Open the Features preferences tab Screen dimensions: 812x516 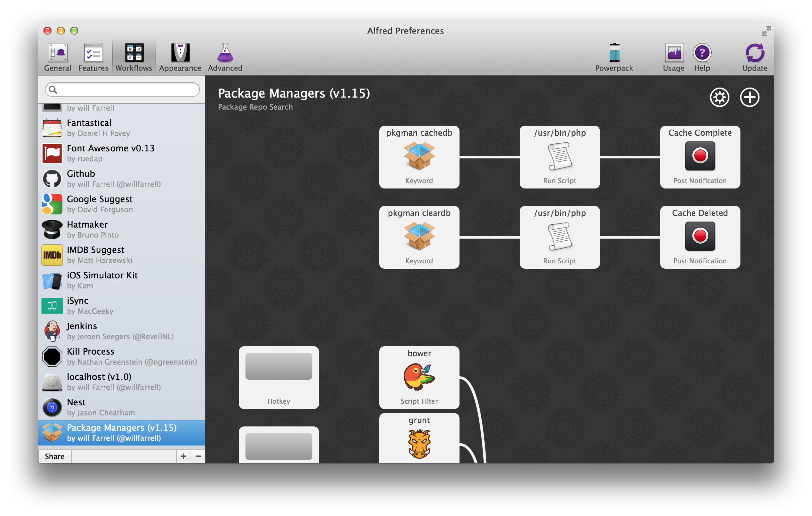coord(93,57)
